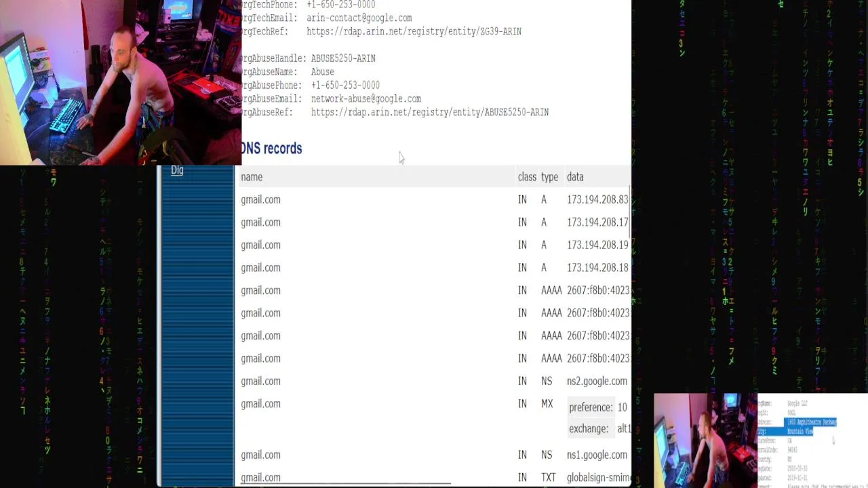
Task: Click the ABUSE5250-ARIN abuse handle value
Action: pos(343,58)
